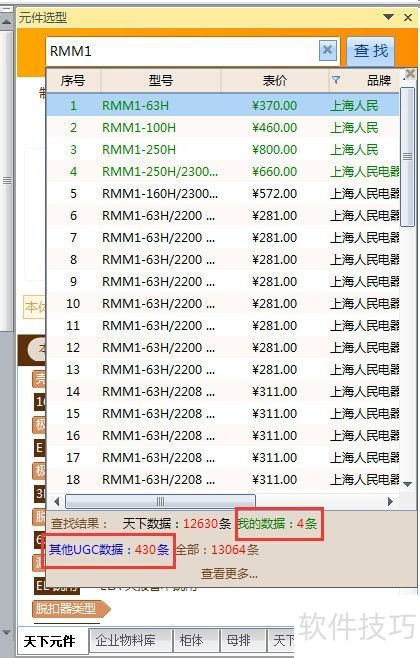Sort by 序号 column header

pos(73,80)
